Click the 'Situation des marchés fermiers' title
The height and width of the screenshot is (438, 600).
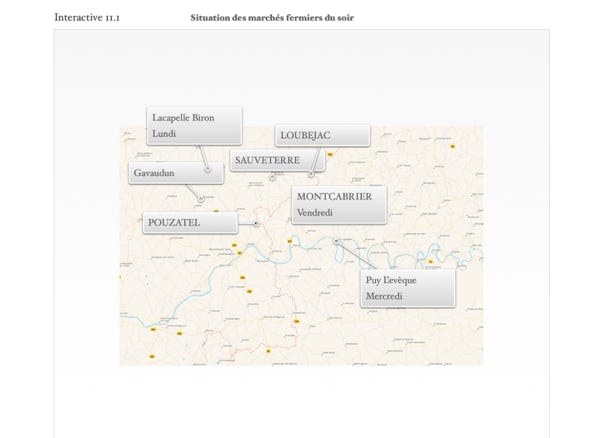click(272, 18)
